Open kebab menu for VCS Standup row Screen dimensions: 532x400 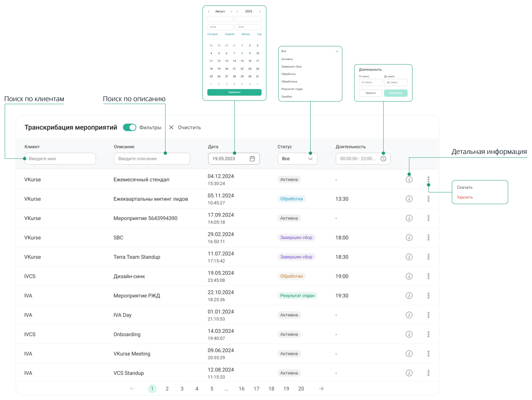coord(428,373)
